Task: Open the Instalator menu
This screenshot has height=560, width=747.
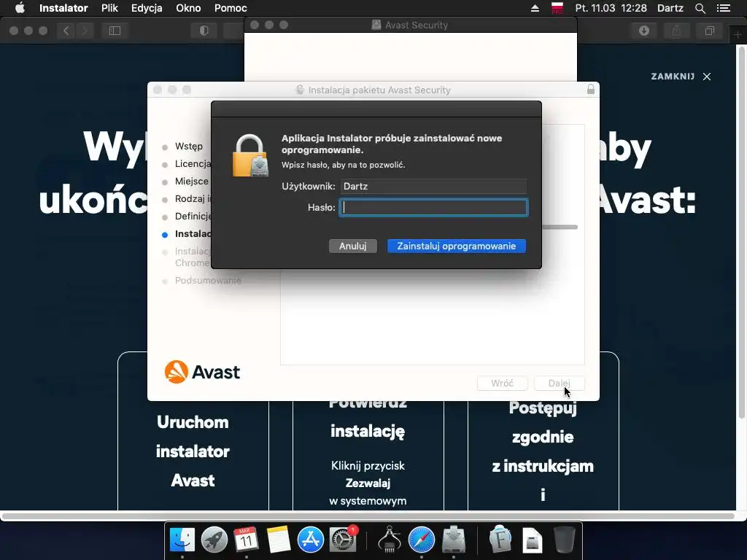Action: click(x=63, y=8)
